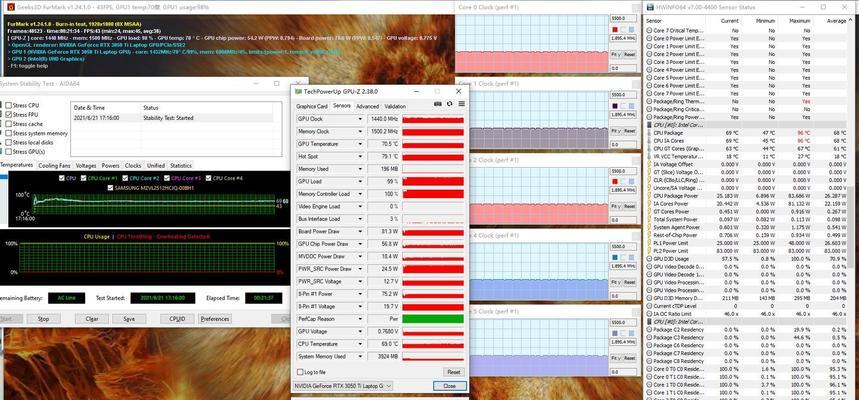
Task: Click the Reset button in Core 1 Clock panel
Action: [629, 131]
